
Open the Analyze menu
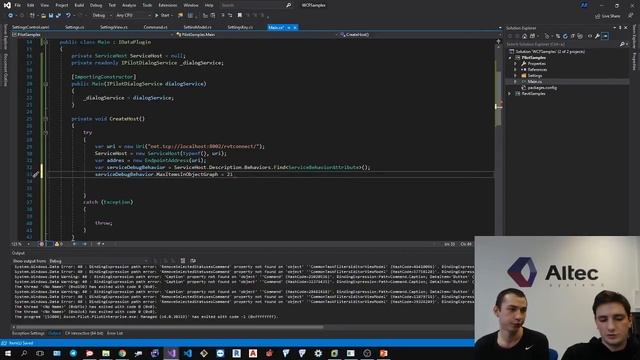tap(129, 5)
